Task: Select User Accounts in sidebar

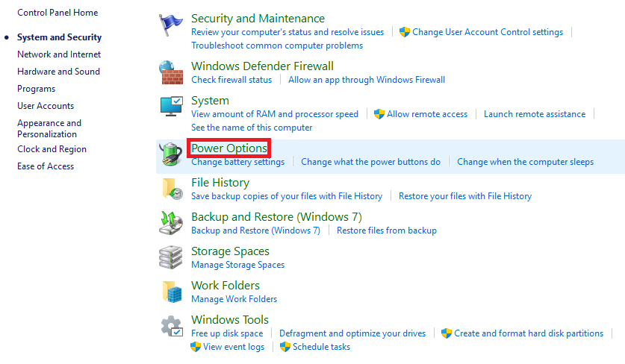Action: (x=46, y=106)
